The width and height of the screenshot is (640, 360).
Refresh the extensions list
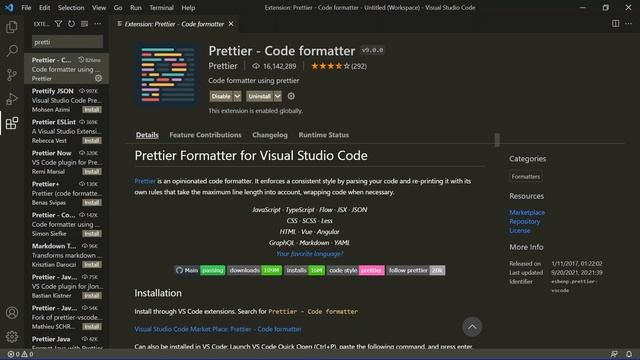[x=71, y=24]
